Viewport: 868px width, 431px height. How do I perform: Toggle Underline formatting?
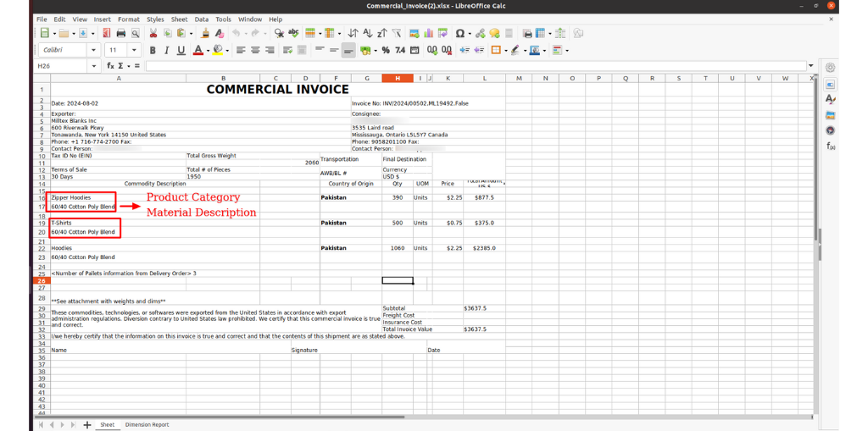click(x=181, y=51)
